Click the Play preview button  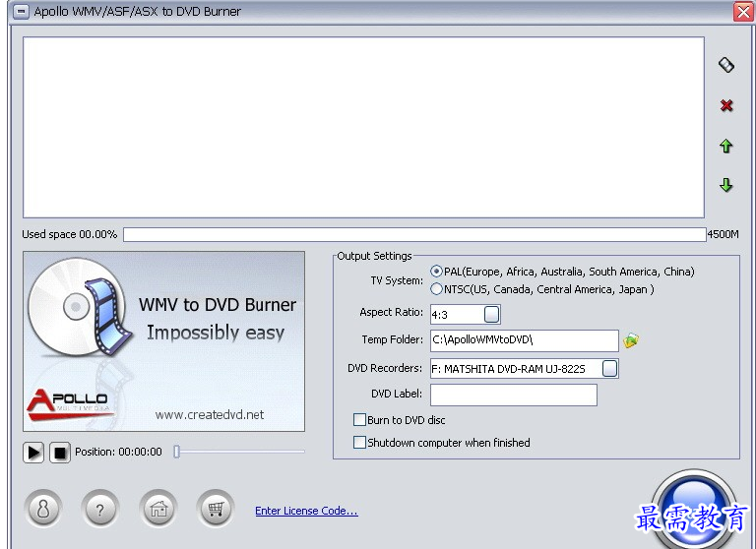pyautogui.click(x=33, y=453)
